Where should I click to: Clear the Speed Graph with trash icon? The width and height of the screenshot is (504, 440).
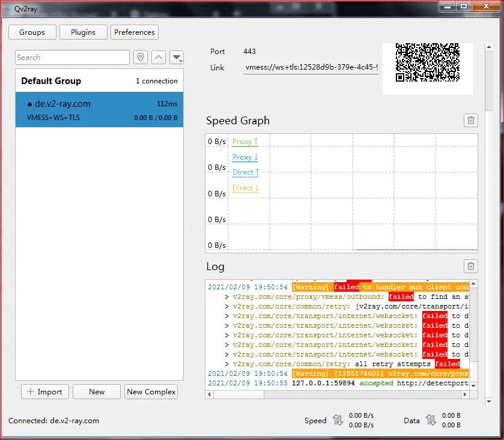point(471,121)
